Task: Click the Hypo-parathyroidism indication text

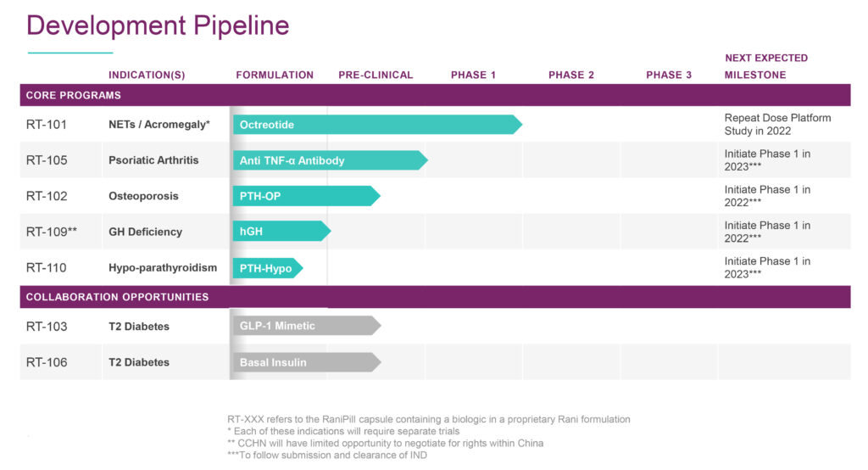Action: 163,268
